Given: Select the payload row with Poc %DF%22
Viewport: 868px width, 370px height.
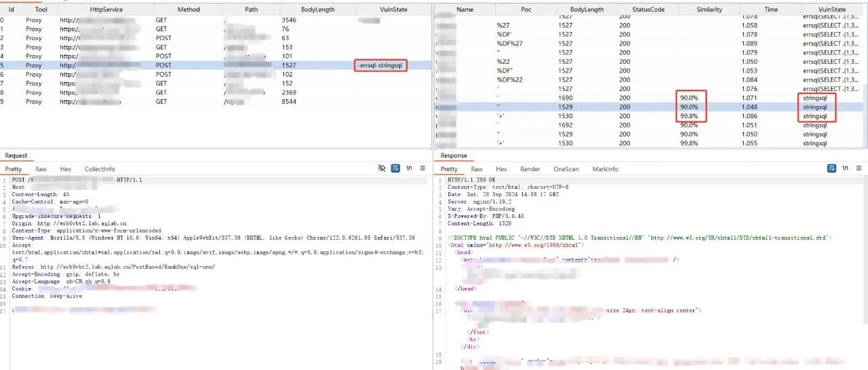Looking at the screenshot, I should [x=649, y=80].
